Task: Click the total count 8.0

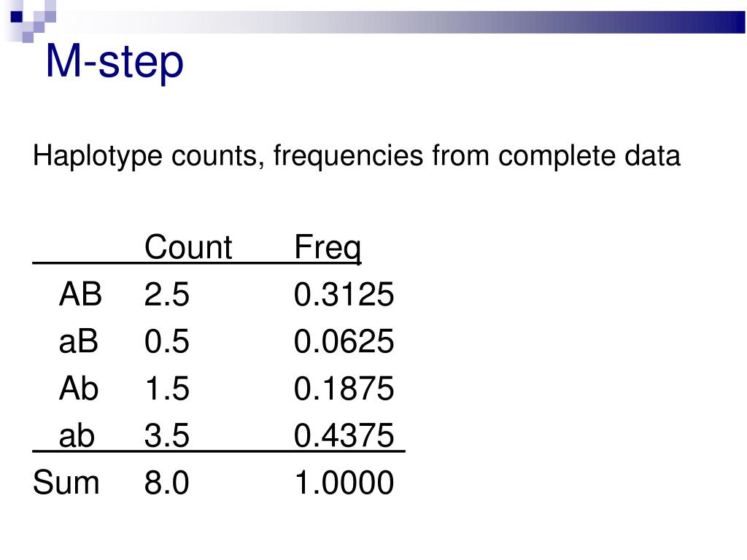Action: pyautogui.click(x=167, y=483)
